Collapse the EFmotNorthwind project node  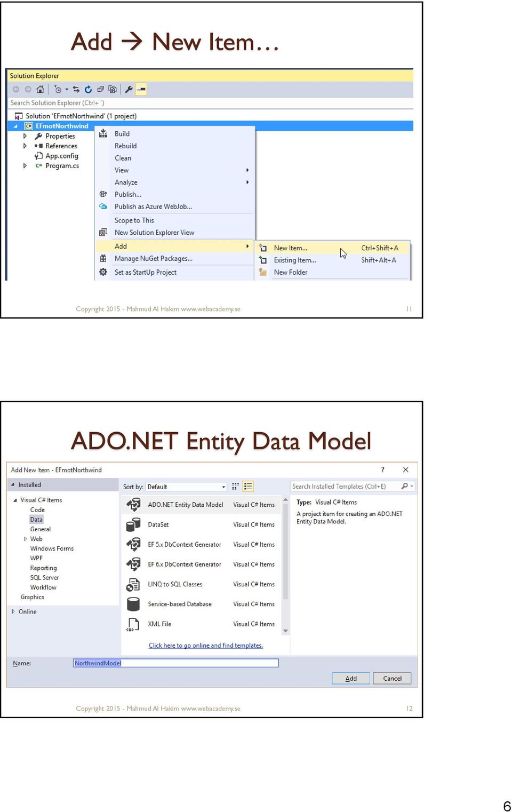point(15,126)
